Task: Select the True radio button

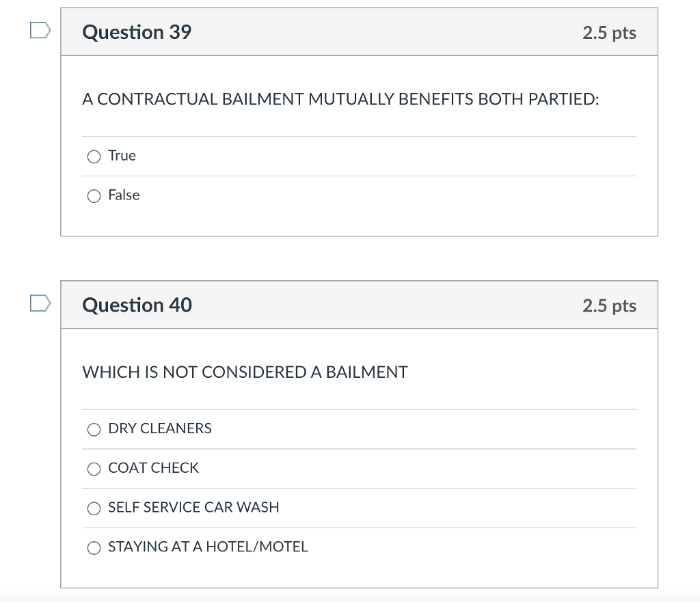Action: 94,156
